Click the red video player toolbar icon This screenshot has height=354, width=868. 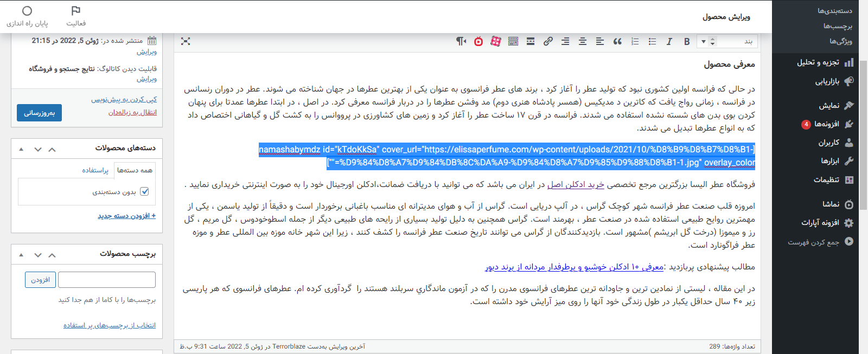pyautogui.click(x=478, y=42)
